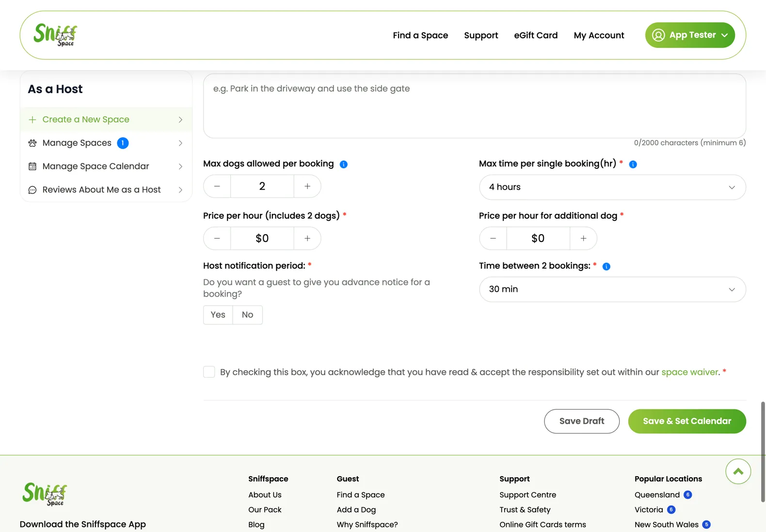The height and width of the screenshot is (532, 766).
Task: Click the calendar icon beside Manage Space Calendar
Action: 32,166
